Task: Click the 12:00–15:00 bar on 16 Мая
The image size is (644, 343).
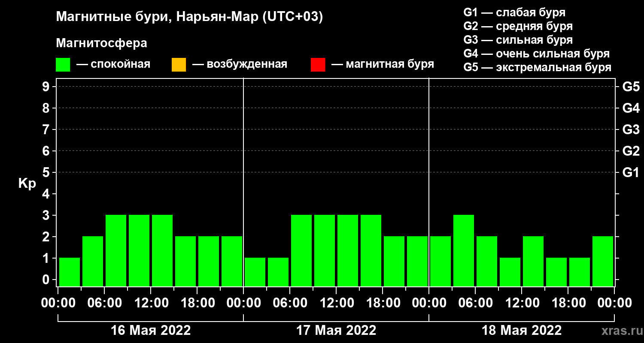Action: pyautogui.click(x=162, y=250)
